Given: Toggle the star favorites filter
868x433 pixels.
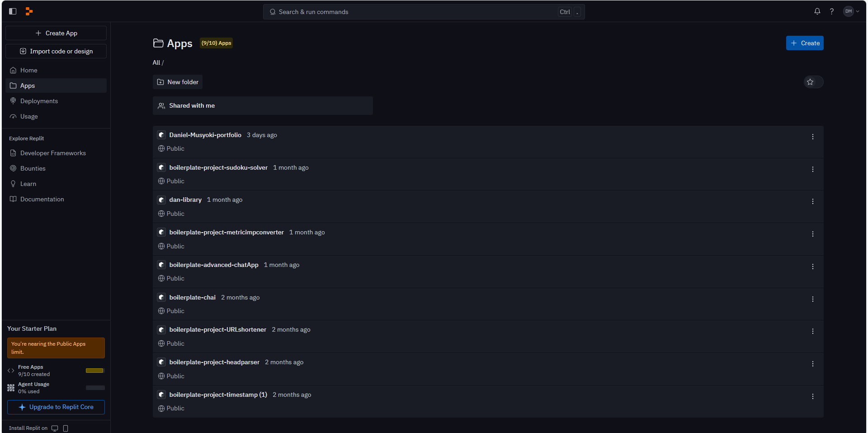Looking at the screenshot, I should (x=813, y=82).
